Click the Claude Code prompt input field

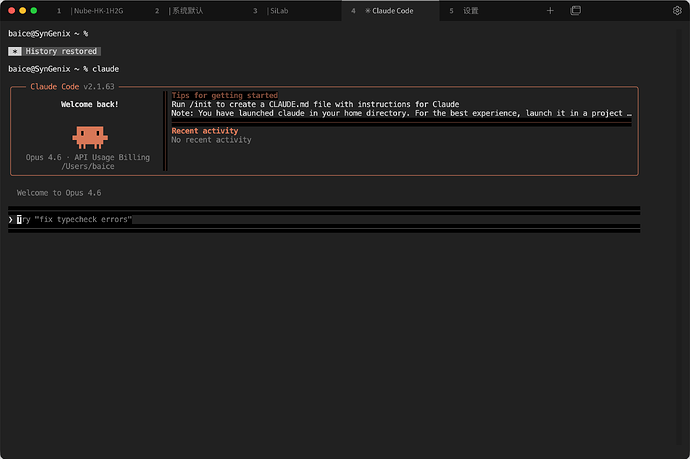coord(324,219)
